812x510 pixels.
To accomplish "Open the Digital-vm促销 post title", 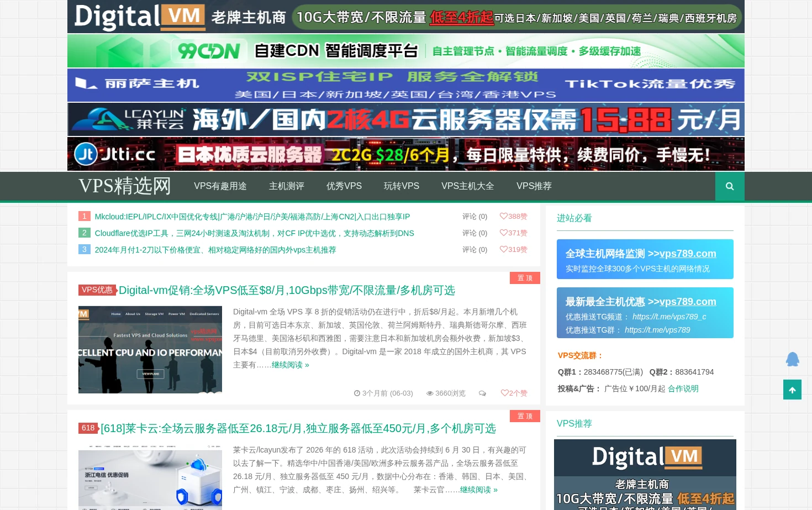I will pyautogui.click(x=287, y=290).
